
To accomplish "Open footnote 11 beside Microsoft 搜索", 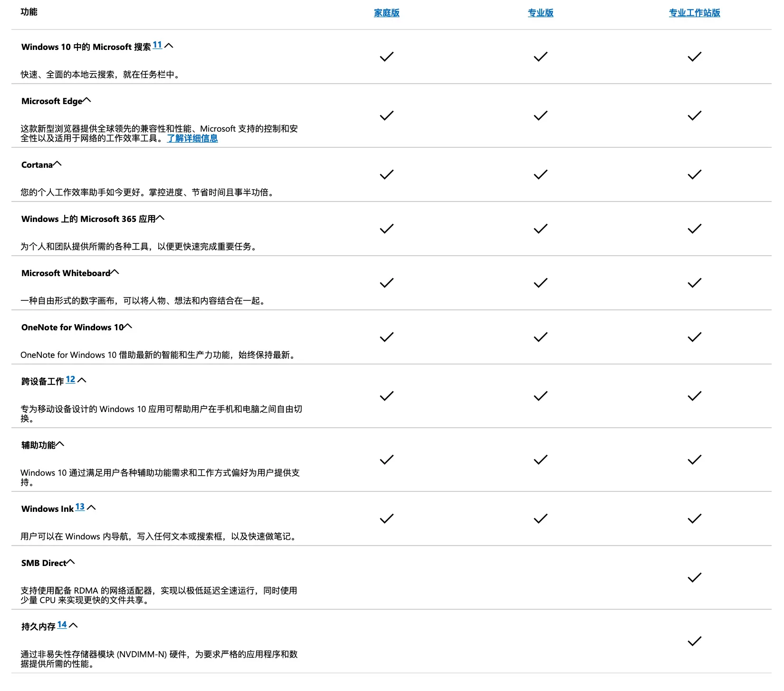I will [x=157, y=45].
